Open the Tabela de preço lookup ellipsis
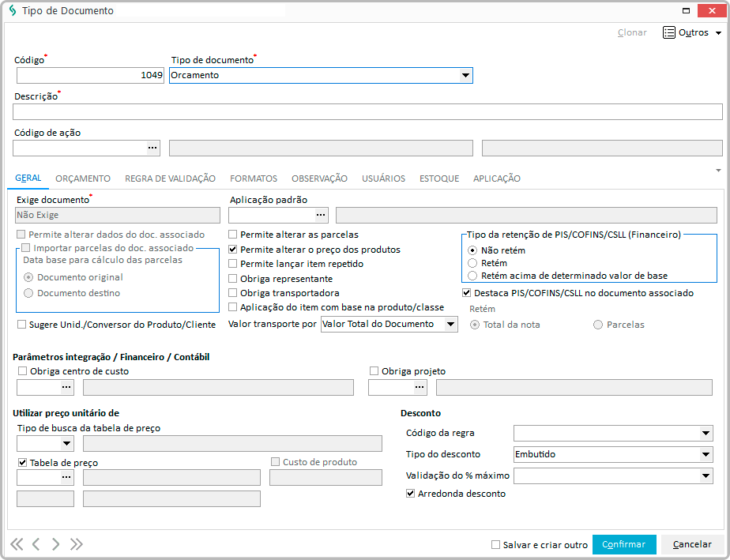The image size is (730, 560). 66,477
